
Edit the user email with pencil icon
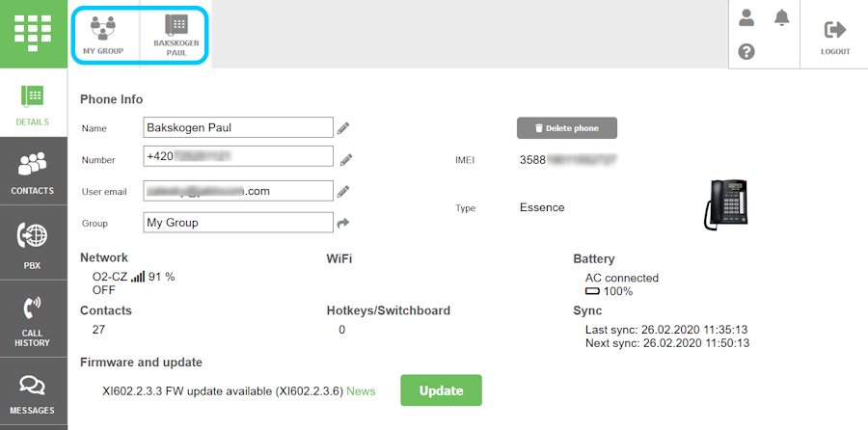[x=343, y=191]
